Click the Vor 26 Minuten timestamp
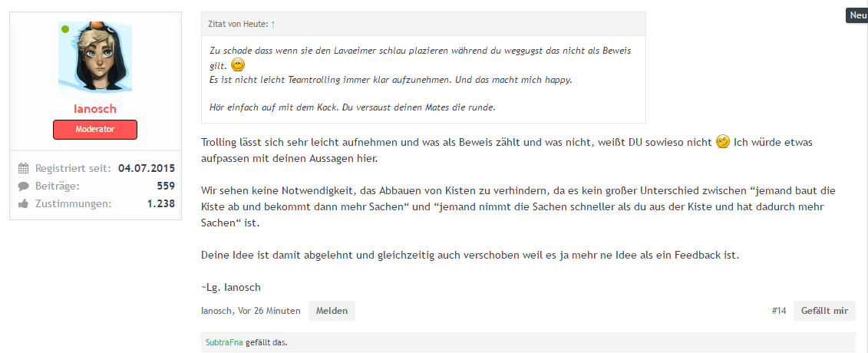The width and height of the screenshot is (868, 353). [269, 311]
